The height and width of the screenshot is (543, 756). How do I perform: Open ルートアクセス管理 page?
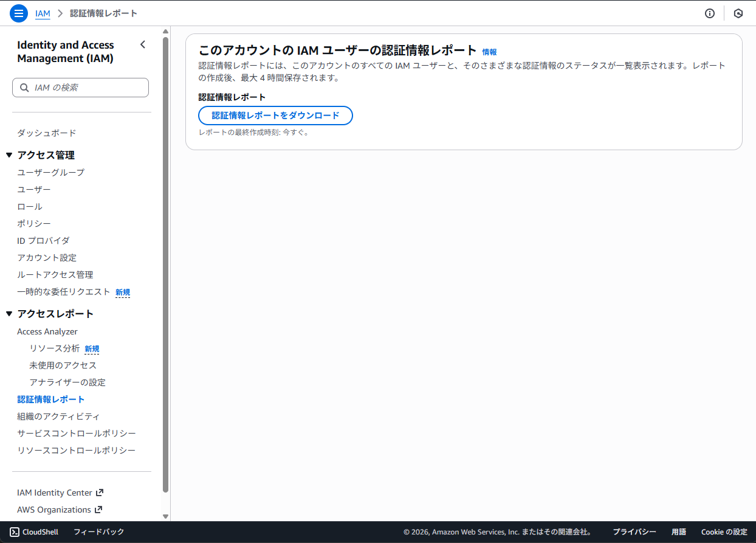[x=55, y=275]
